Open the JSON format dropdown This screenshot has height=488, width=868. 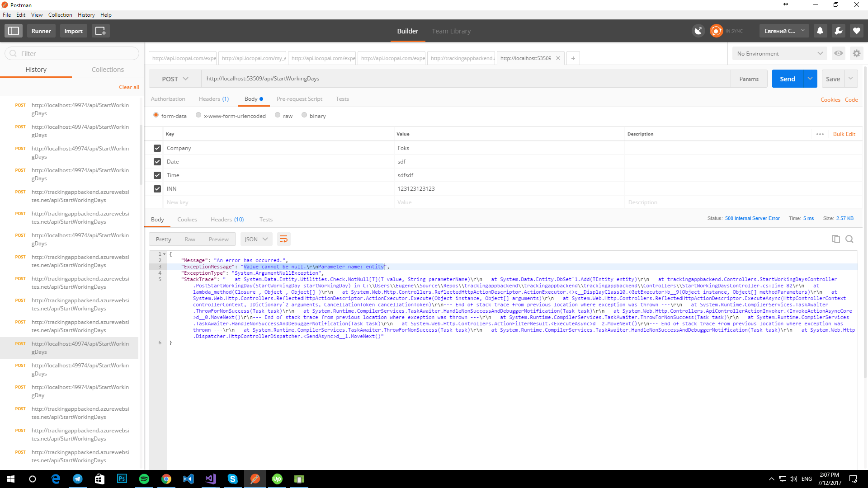tap(256, 239)
